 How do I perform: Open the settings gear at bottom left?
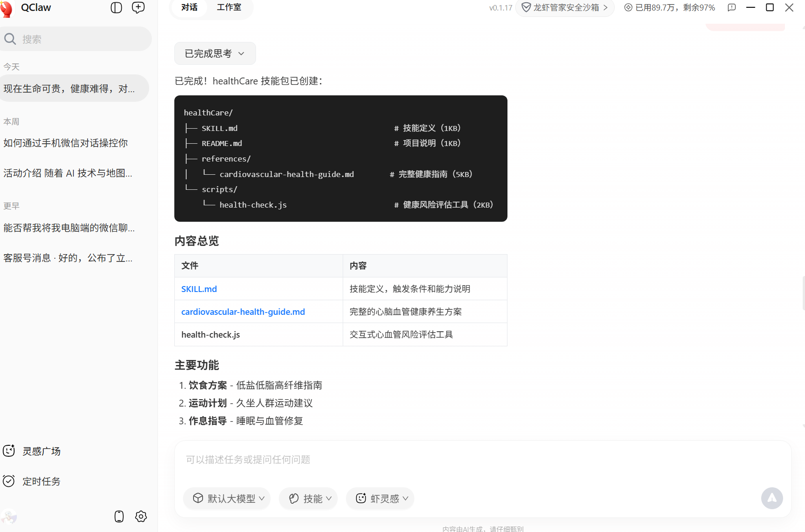(x=141, y=516)
